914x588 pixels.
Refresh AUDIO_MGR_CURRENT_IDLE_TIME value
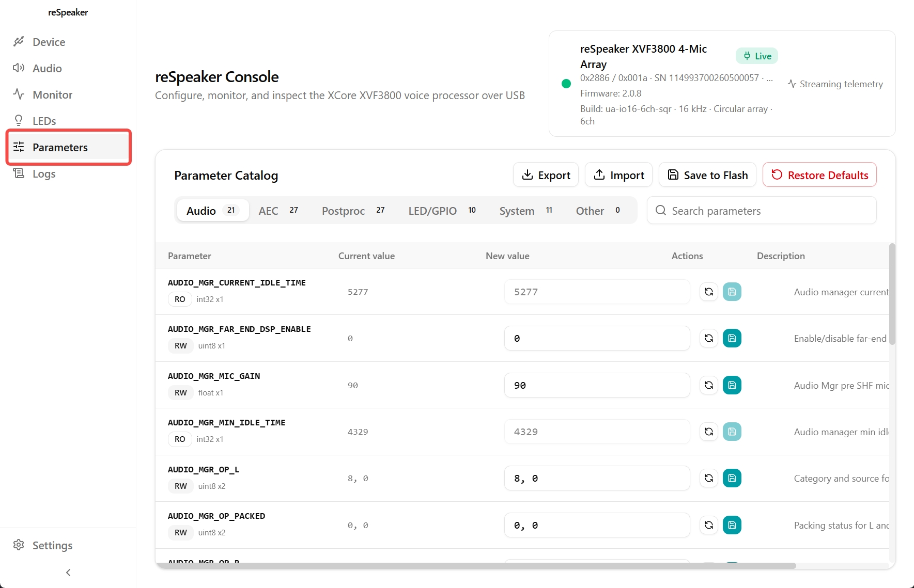click(709, 292)
